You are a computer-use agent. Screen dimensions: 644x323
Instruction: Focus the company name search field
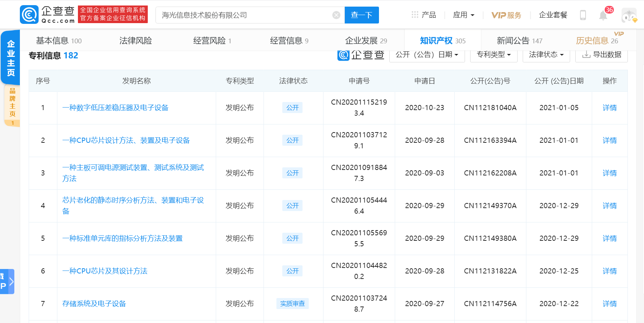point(250,15)
